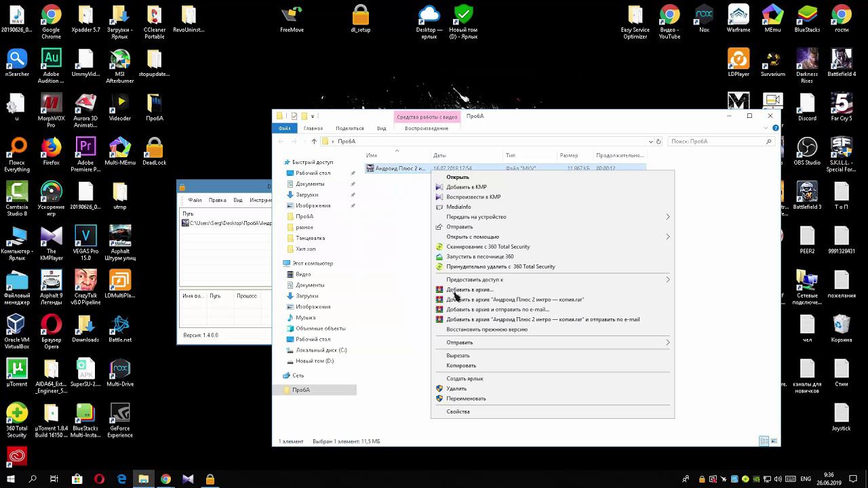The image size is (868, 488).
Task: Open the Discord desktop shortcut
Action: click(x=807, y=106)
